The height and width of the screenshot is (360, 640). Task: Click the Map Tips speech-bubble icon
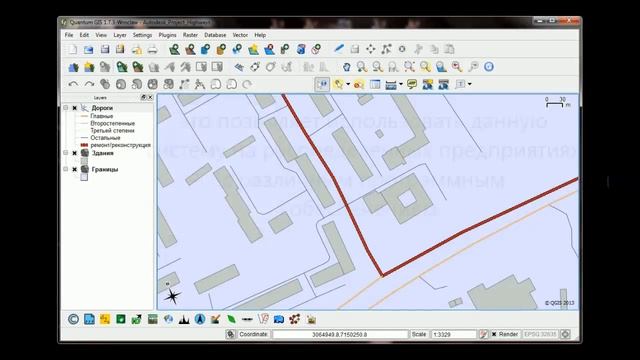(412, 84)
